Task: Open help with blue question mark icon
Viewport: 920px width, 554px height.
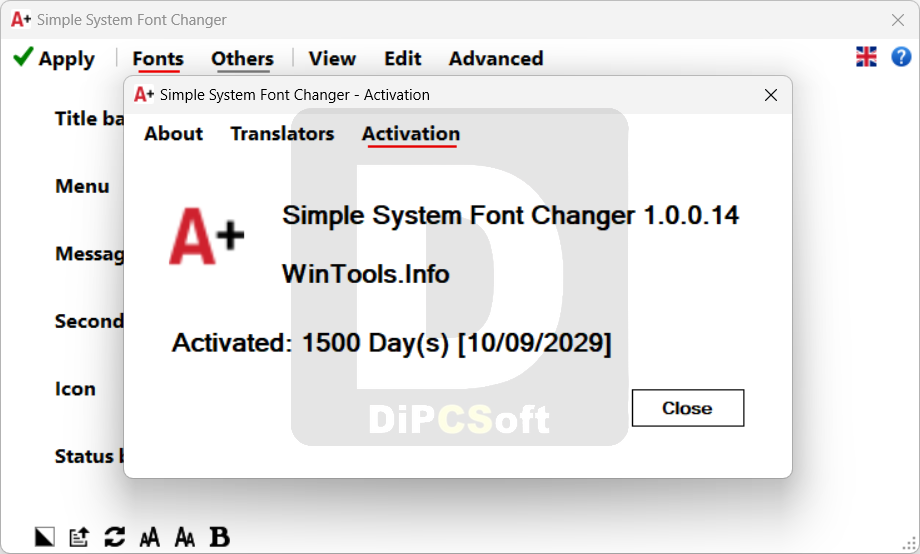Action: (x=901, y=57)
